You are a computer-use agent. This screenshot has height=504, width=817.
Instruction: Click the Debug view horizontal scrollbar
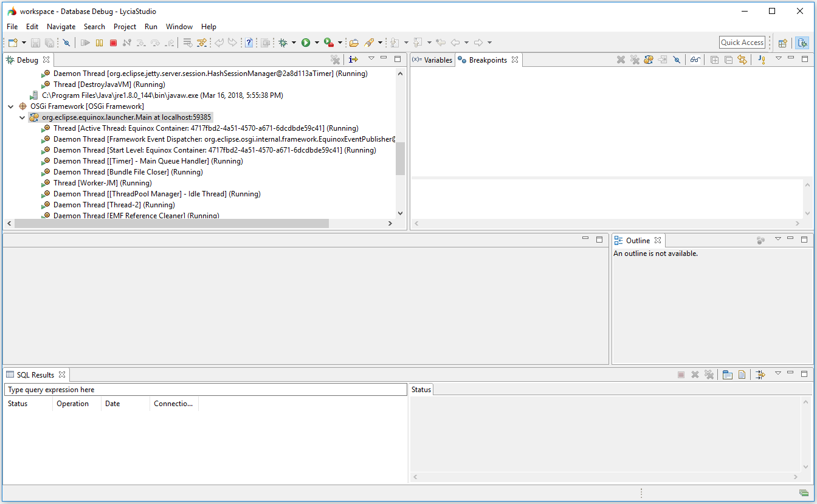171,224
